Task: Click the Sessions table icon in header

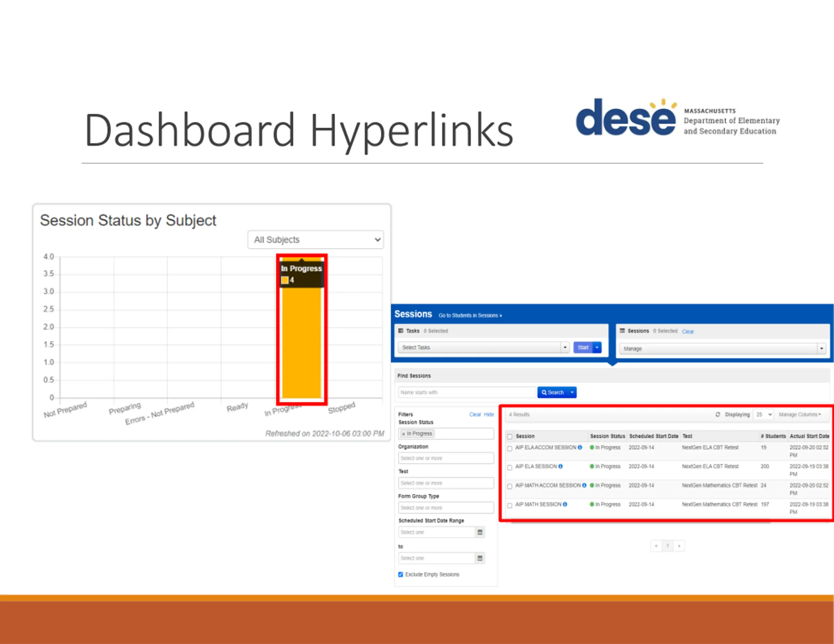Action: 622,330
